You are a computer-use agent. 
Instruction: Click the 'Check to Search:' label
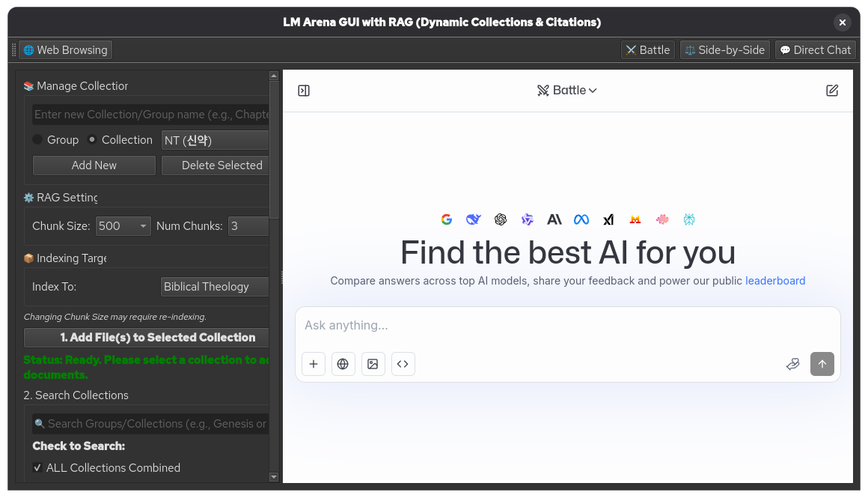point(79,446)
